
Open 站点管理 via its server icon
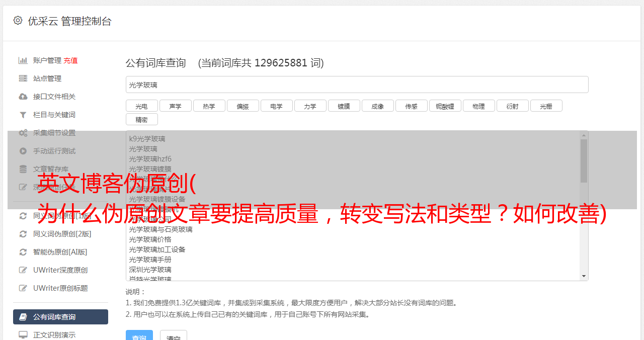(x=23, y=78)
